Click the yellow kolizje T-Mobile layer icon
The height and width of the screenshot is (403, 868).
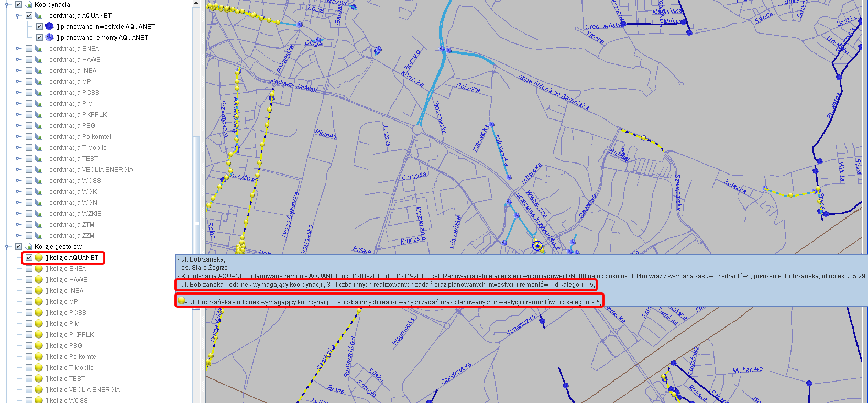[x=39, y=367]
